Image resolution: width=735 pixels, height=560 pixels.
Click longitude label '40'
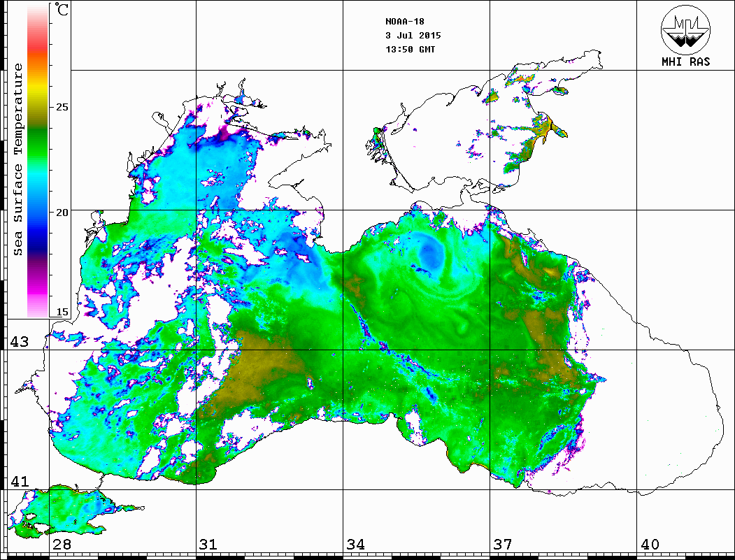click(650, 545)
